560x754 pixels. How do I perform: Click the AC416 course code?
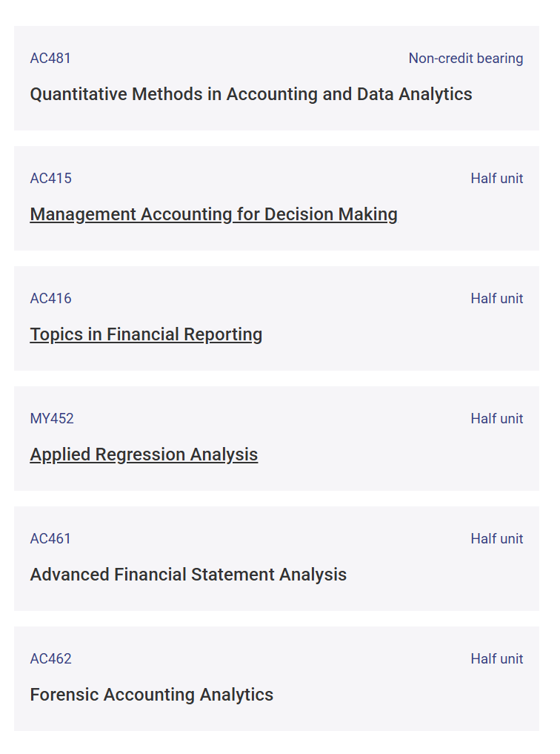click(50, 299)
